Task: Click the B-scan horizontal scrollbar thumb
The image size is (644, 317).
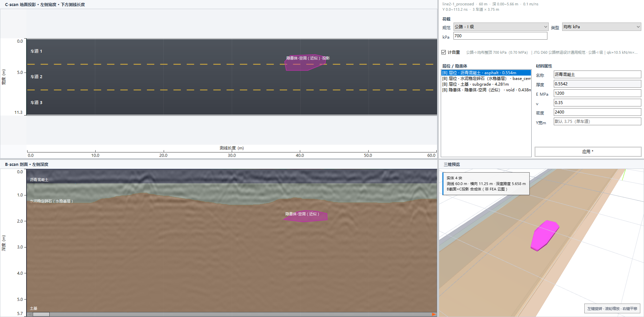Action: pyautogui.click(x=41, y=314)
